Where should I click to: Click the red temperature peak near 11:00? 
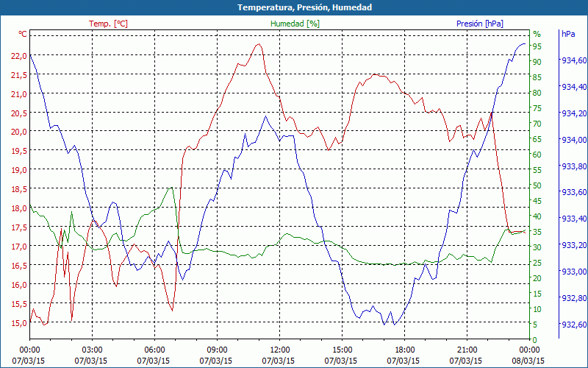(259, 44)
